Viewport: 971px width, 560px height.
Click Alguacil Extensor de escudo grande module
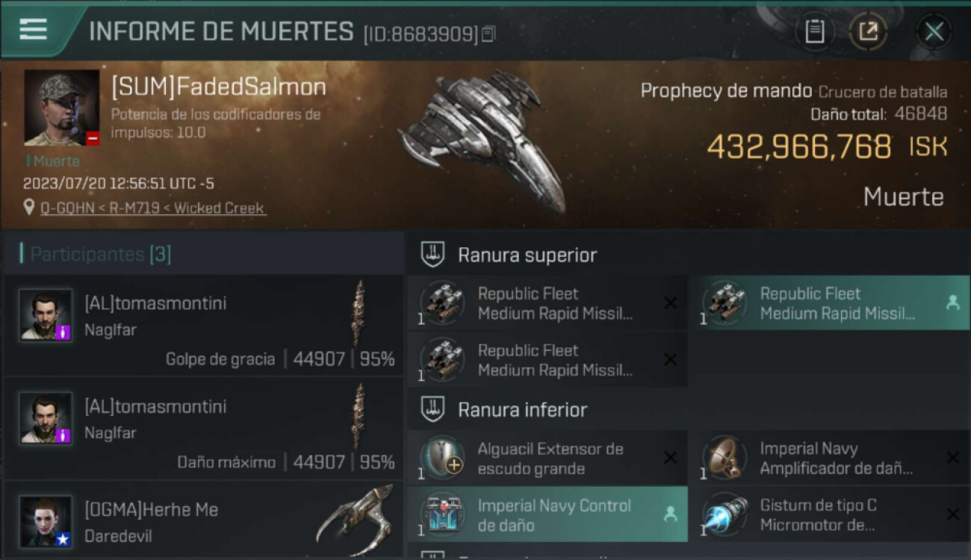click(x=547, y=458)
